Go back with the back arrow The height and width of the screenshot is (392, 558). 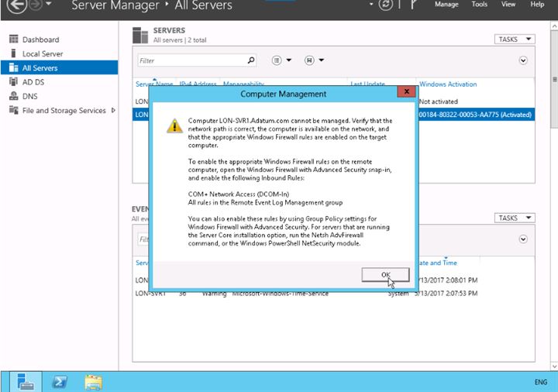coord(16,5)
